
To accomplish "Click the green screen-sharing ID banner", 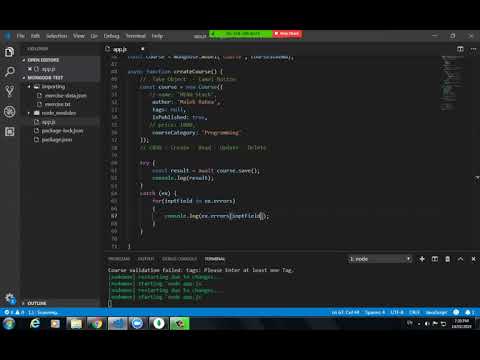I will tap(241, 34).
